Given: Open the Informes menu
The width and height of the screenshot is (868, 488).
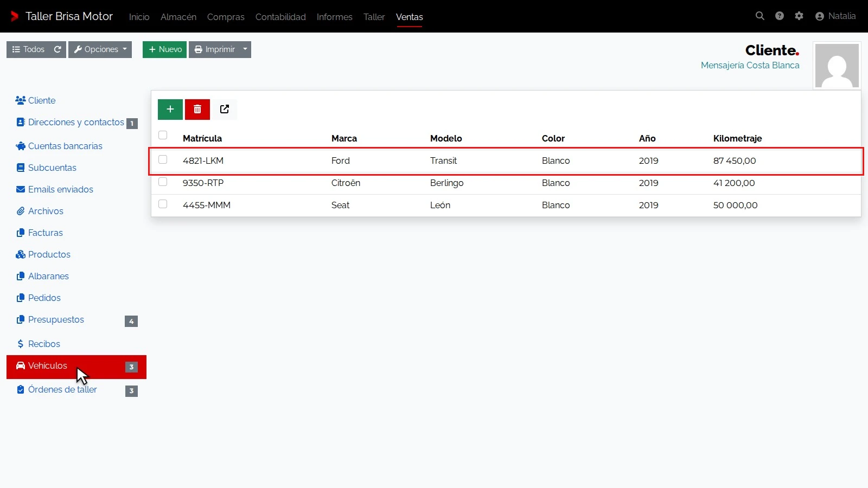Looking at the screenshot, I should point(335,17).
